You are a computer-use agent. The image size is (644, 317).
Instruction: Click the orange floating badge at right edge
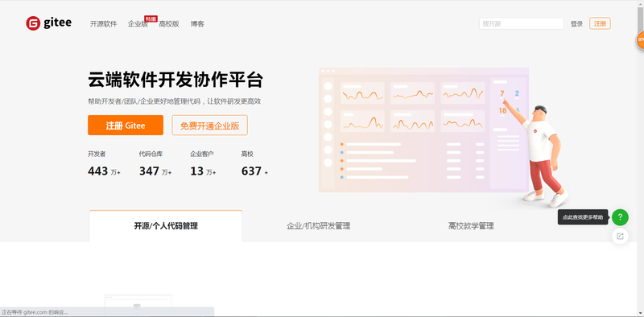(640, 40)
